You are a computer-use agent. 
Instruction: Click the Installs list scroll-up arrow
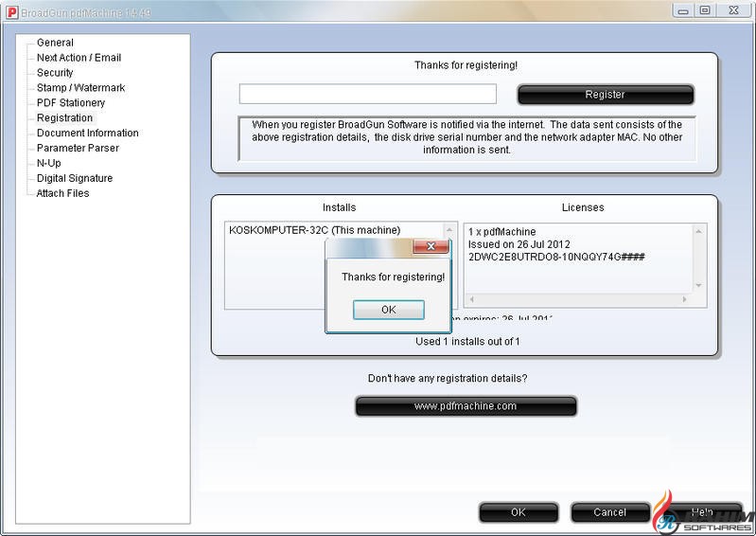[x=449, y=229]
